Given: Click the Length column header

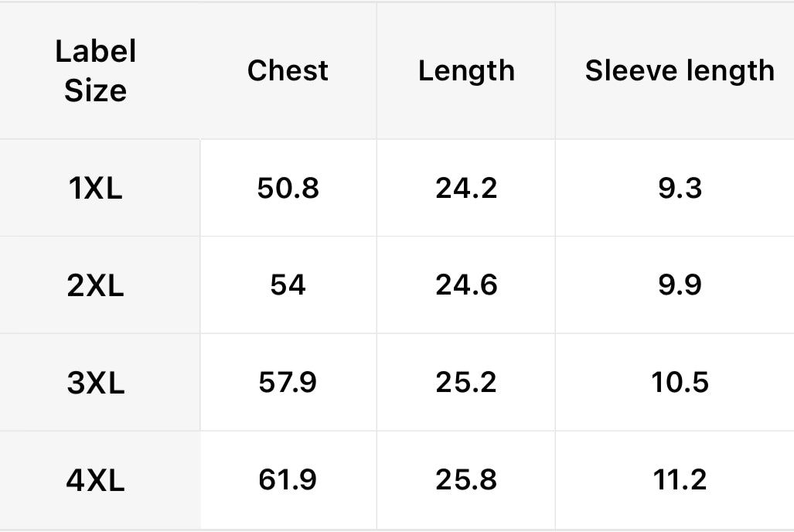Looking at the screenshot, I should tap(466, 71).
